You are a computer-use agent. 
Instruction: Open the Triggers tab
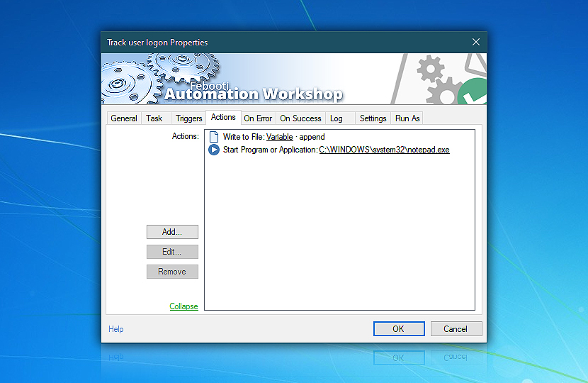(188, 118)
